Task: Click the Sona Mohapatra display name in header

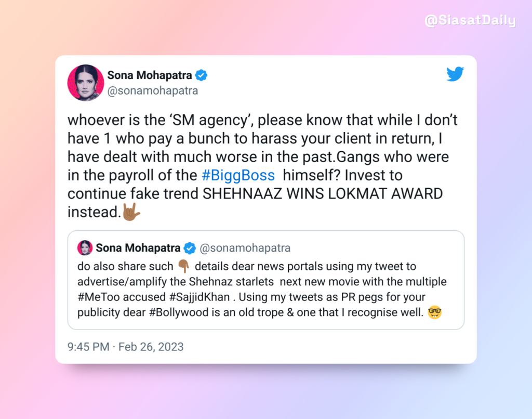Action: (x=150, y=75)
